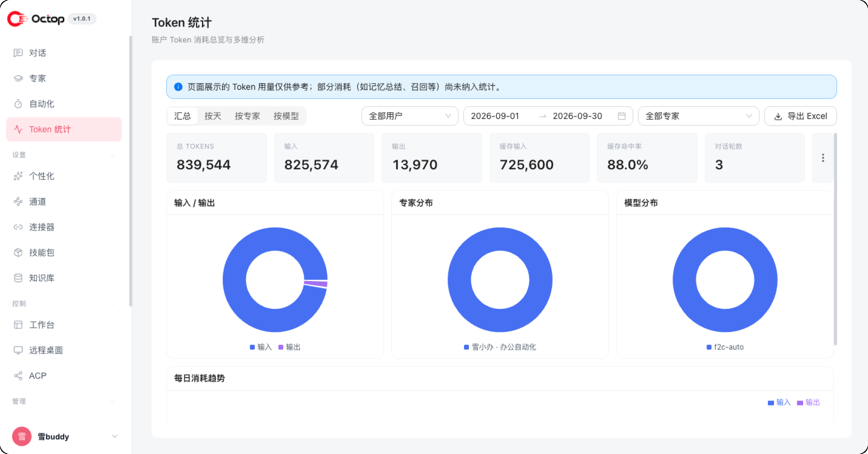Switch to the 按专家 tab
Viewport: 868px width, 454px height.
point(247,116)
